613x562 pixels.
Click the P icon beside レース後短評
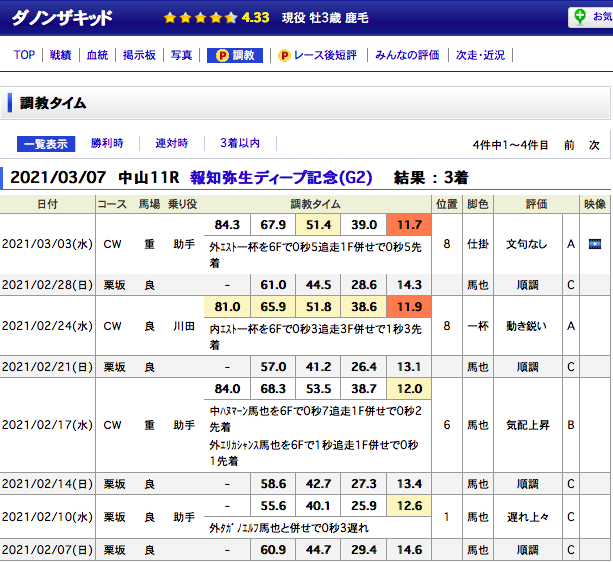[x=284, y=55]
